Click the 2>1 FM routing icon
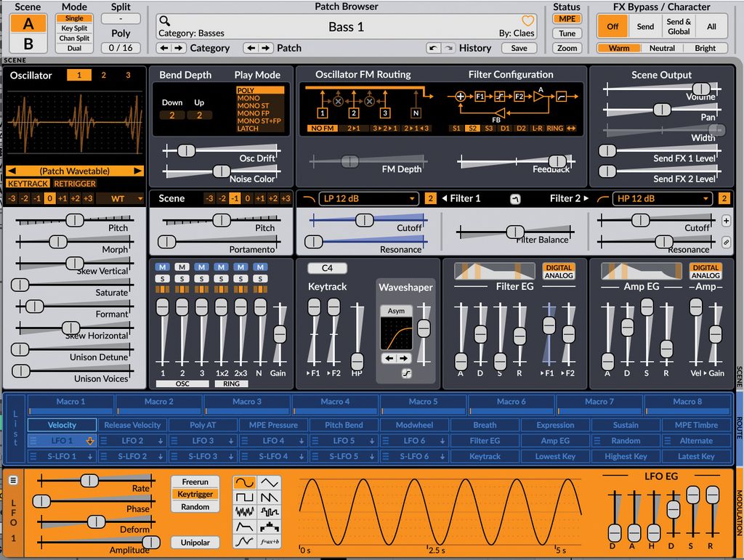This screenshot has width=744, height=560. 354,128
